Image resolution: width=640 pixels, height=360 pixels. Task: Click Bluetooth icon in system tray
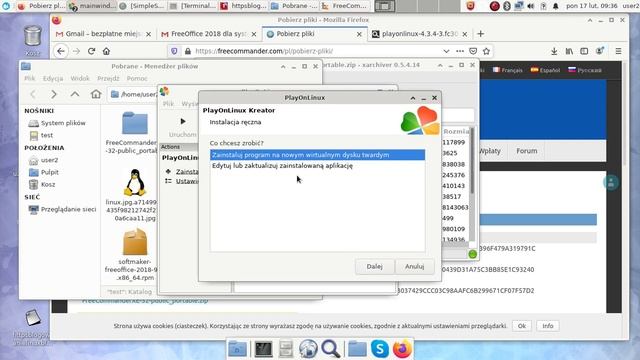click(x=507, y=6)
